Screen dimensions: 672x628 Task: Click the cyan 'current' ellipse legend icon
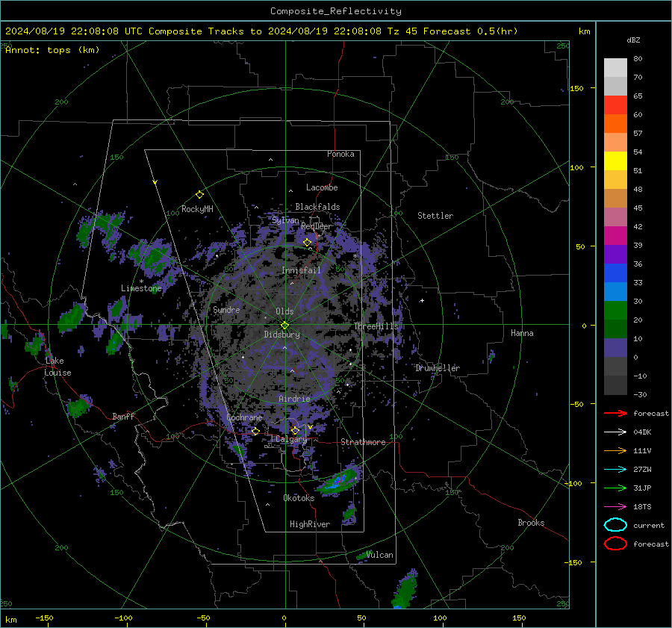point(615,525)
